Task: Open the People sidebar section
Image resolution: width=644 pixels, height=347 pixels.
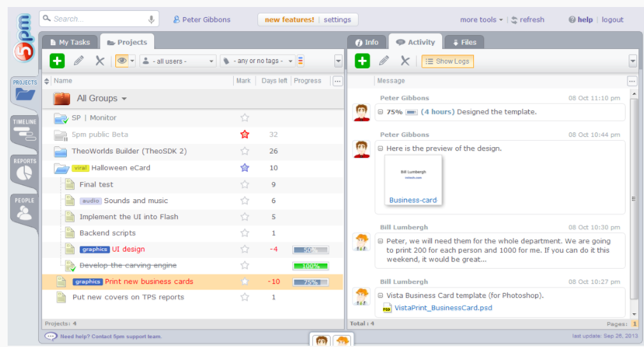Action: pyautogui.click(x=25, y=209)
